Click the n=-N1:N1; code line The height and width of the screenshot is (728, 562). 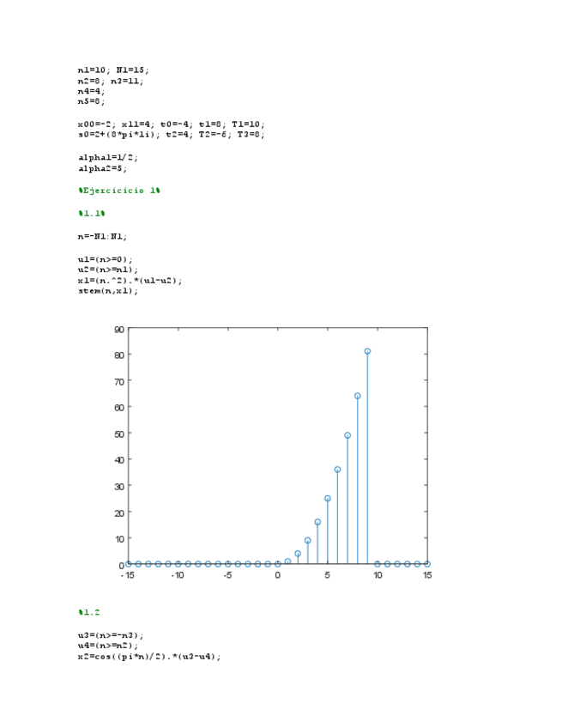pyautogui.click(x=102, y=235)
